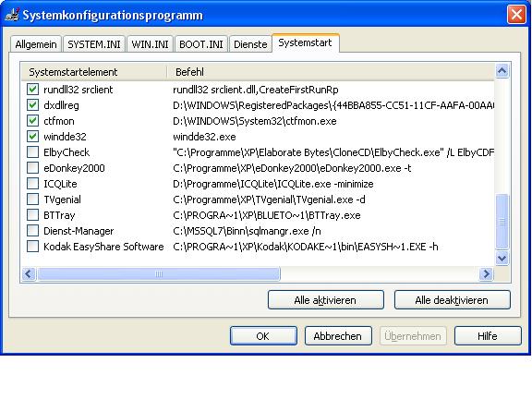Check the eDonkey2000 checkbox
This screenshot has width=532, height=399.
click(32, 167)
